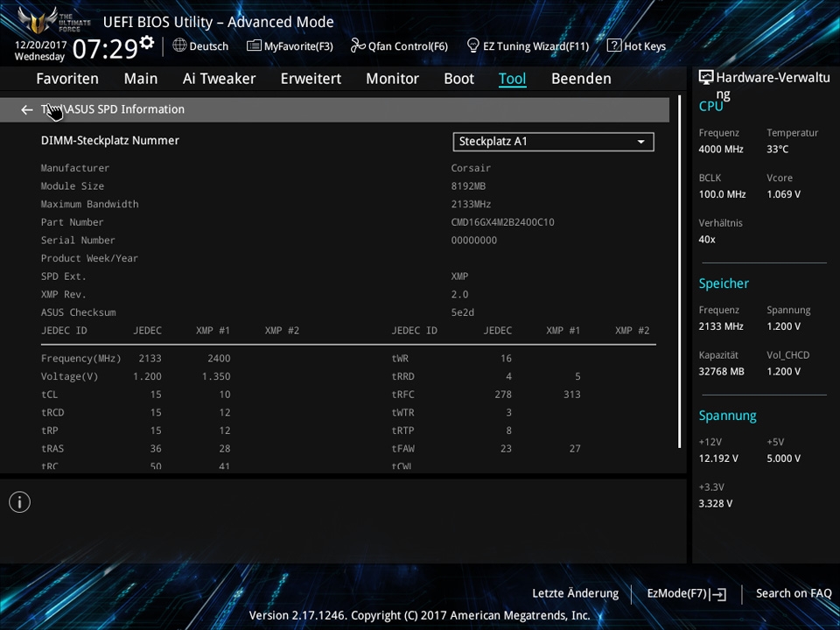Open Hot Keys question mark icon
This screenshot has width=840, height=630.
614,45
